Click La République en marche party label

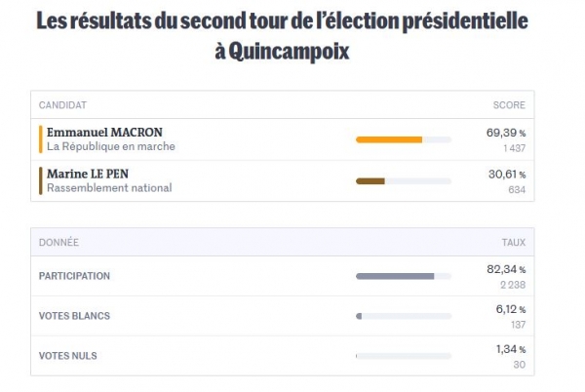(111, 146)
